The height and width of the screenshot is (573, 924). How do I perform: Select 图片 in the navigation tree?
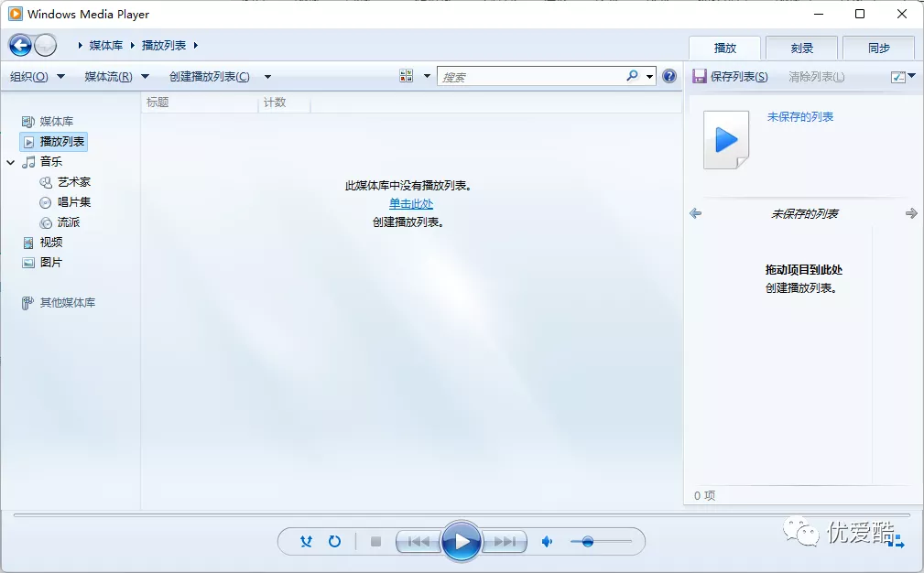pos(51,262)
